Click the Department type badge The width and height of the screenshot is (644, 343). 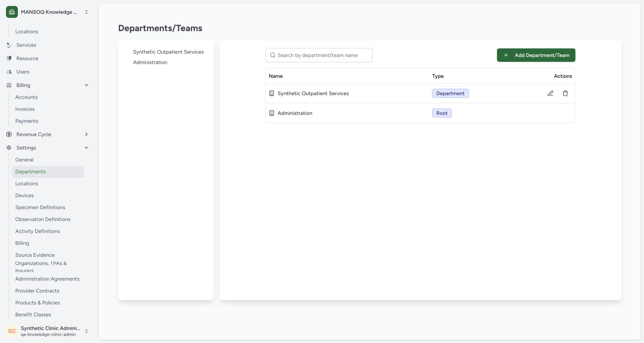click(450, 93)
